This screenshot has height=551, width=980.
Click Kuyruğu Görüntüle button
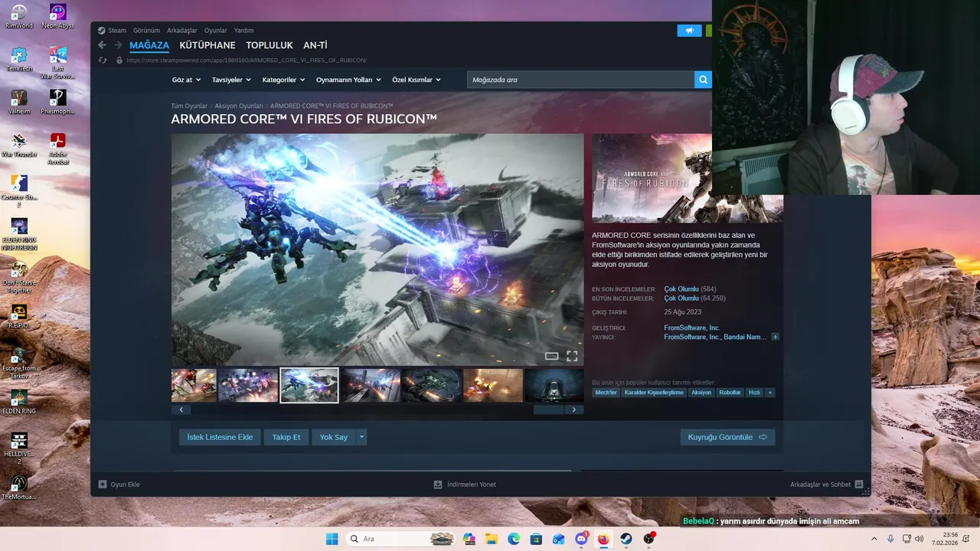[x=727, y=437]
